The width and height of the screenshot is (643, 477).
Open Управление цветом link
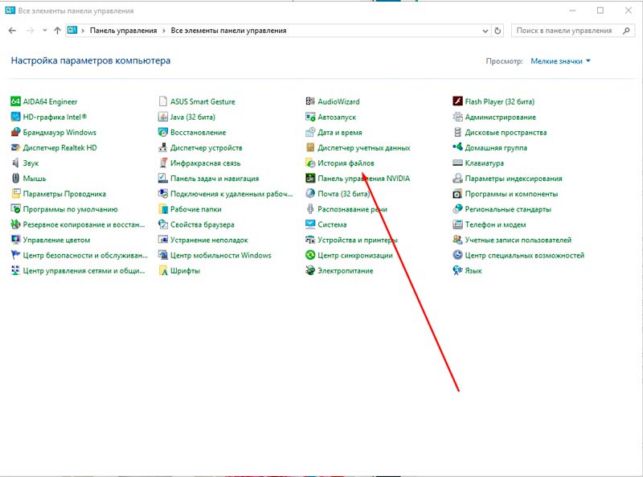pyautogui.click(x=56, y=240)
